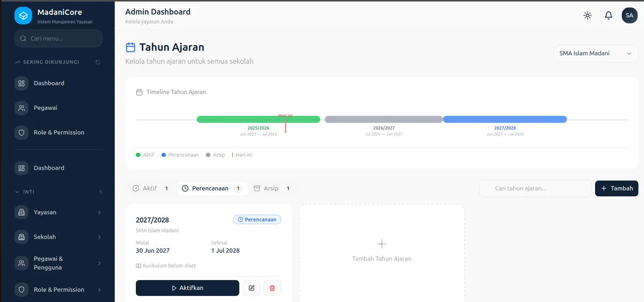Delete the 2027/2028 academic year with trash icon
This screenshot has width=644, height=302.
click(272, 288)
